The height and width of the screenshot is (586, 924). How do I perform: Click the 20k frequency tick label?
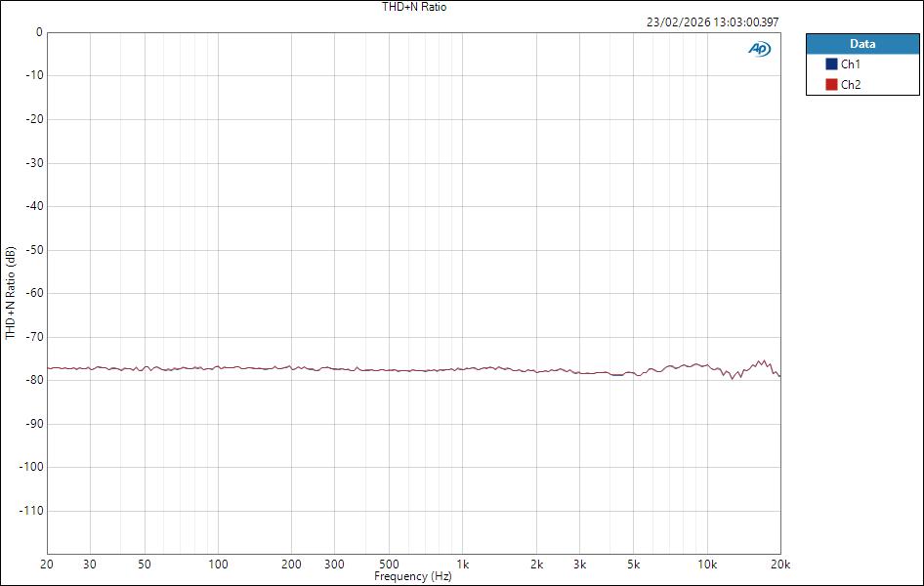point(780,565)
